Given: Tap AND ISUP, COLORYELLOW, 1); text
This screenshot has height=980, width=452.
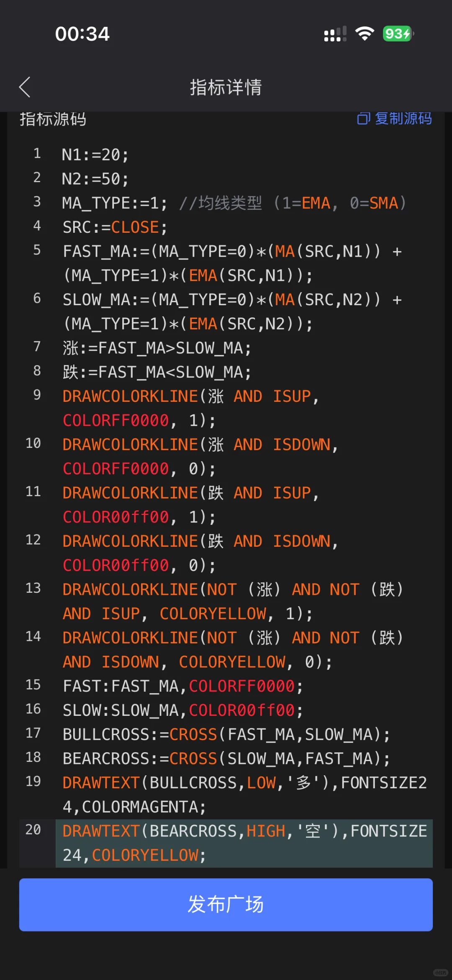Looking at the screenshot, I should (x=187, y=614).
